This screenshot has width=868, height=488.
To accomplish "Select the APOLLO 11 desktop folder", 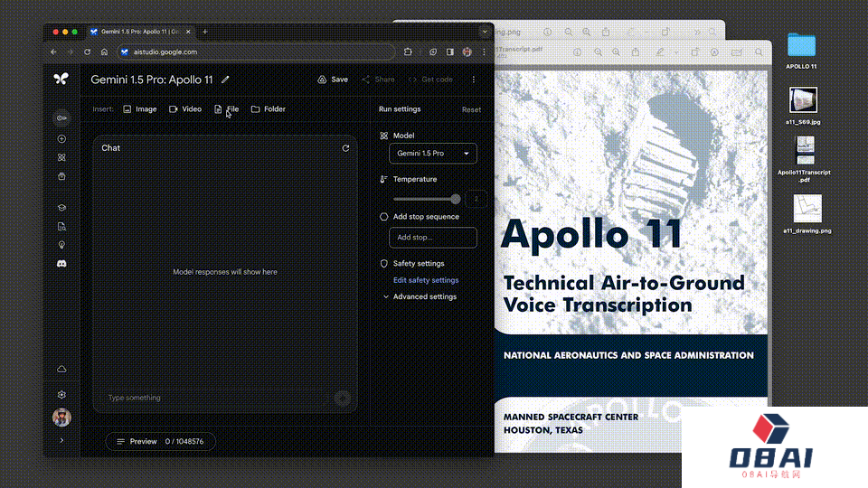I will click(x=801, y=51).
